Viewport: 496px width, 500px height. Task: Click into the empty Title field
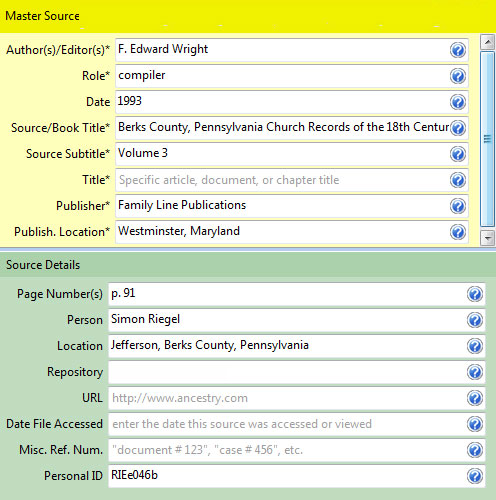pyautogui.click(x=292, y=180)
